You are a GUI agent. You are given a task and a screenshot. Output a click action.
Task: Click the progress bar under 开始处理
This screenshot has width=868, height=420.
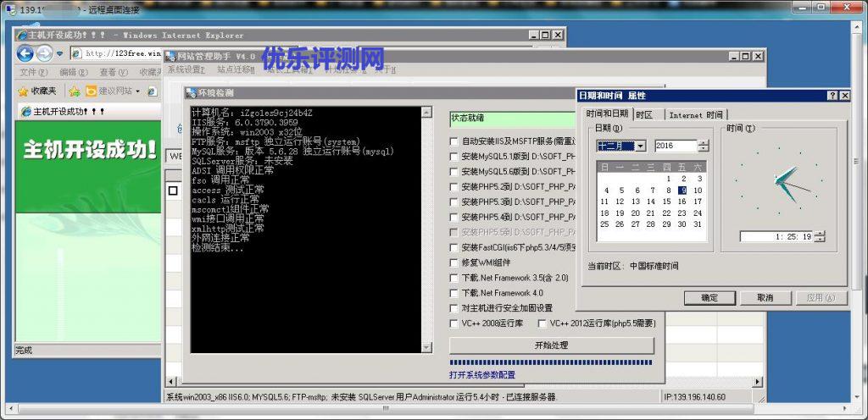[551, 362]
